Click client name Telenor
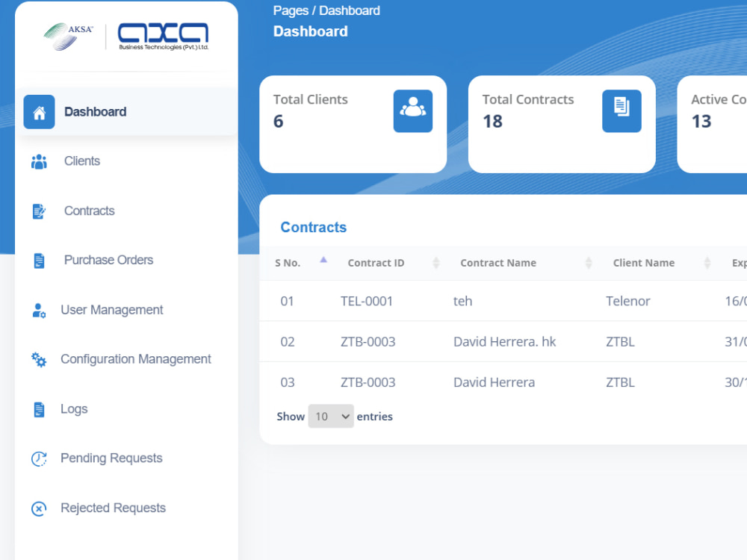 pyautogui.click(x=628, y=301)
